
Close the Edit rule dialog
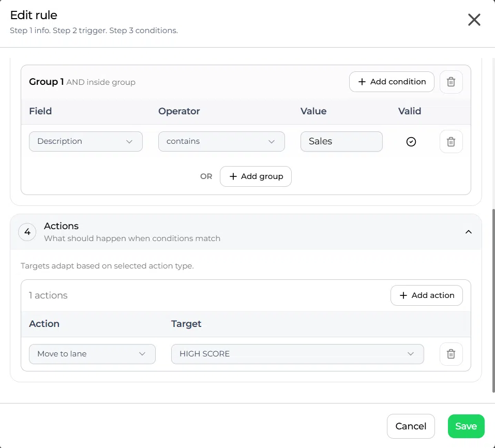point(474,20)
